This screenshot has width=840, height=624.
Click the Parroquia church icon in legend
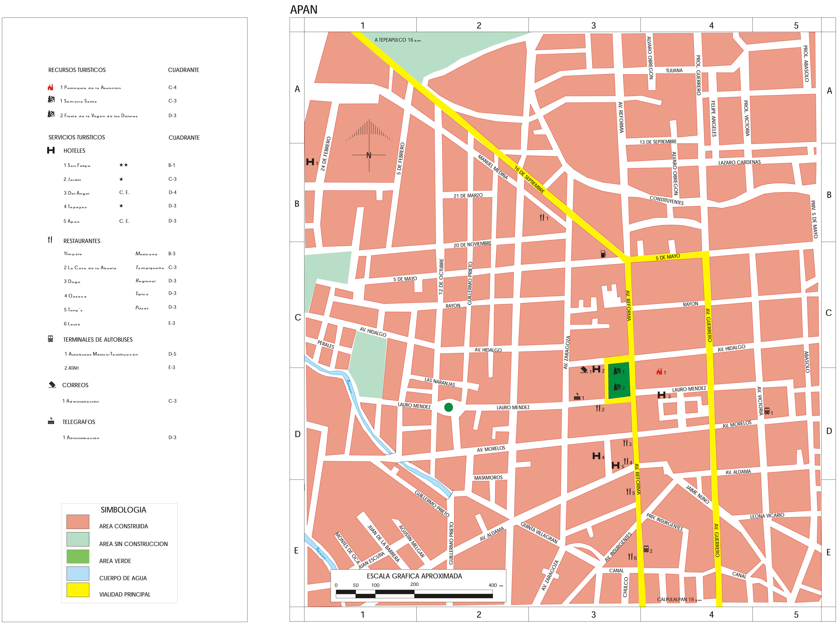[51, 87]
